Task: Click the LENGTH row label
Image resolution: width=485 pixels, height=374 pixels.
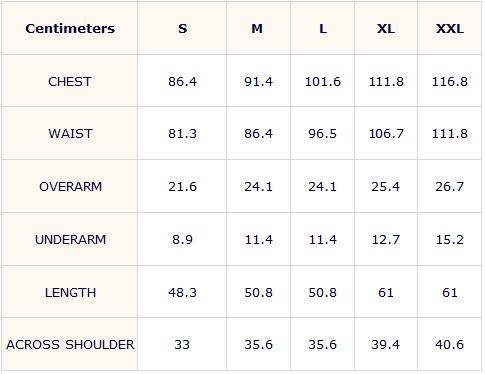Action: tap(70, 293)
